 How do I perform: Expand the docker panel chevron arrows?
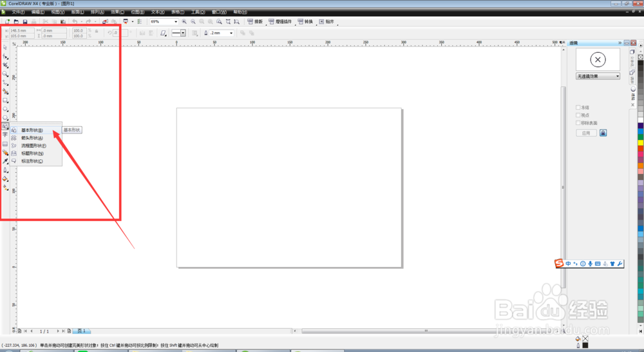point(620,43)
